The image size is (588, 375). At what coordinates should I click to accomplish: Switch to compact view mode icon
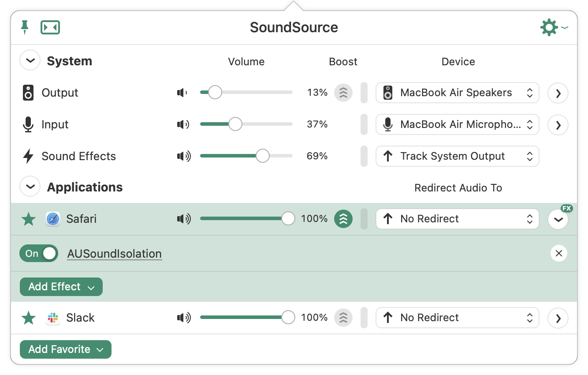tap(50, 27)
